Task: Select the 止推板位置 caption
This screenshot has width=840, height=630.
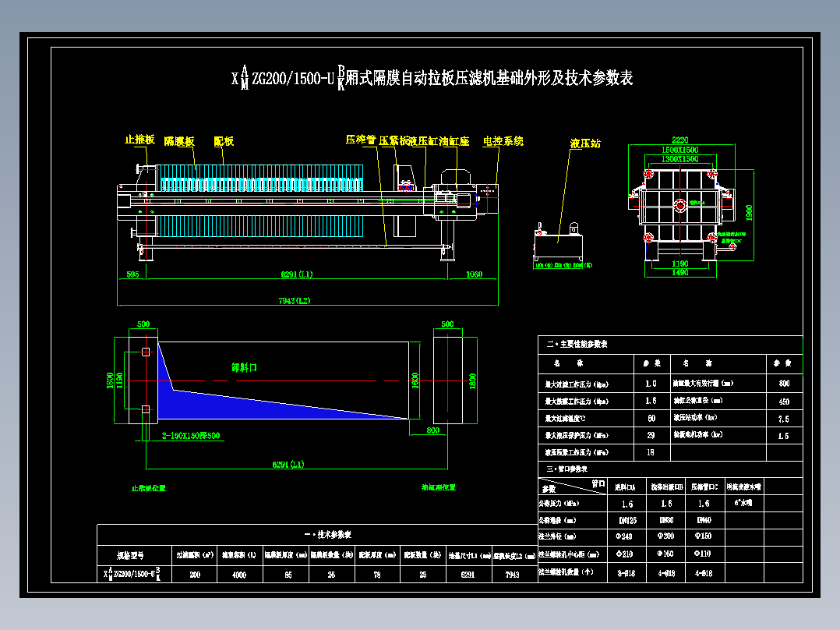Action: 148,488
